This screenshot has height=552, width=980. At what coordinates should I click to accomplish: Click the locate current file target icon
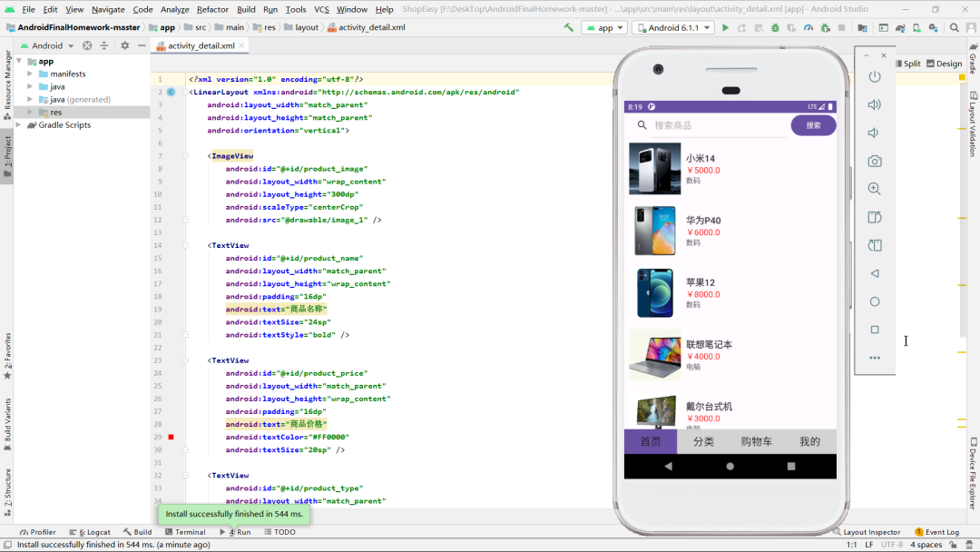coord(87,45)
